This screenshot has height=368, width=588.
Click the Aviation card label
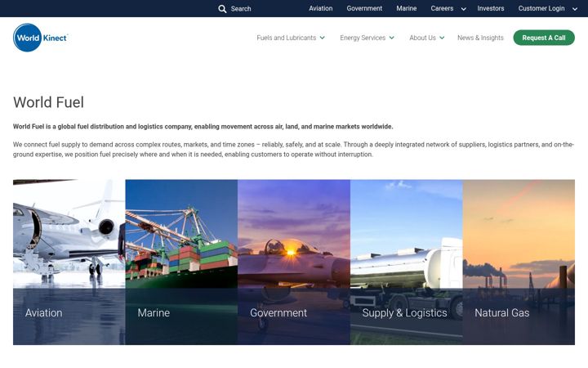pos(44,312)
